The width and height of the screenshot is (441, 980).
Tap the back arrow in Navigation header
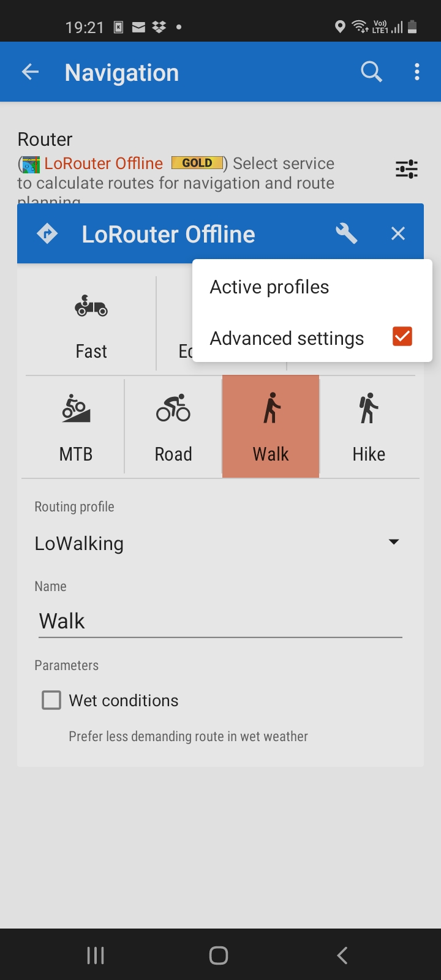click(31, 72)
